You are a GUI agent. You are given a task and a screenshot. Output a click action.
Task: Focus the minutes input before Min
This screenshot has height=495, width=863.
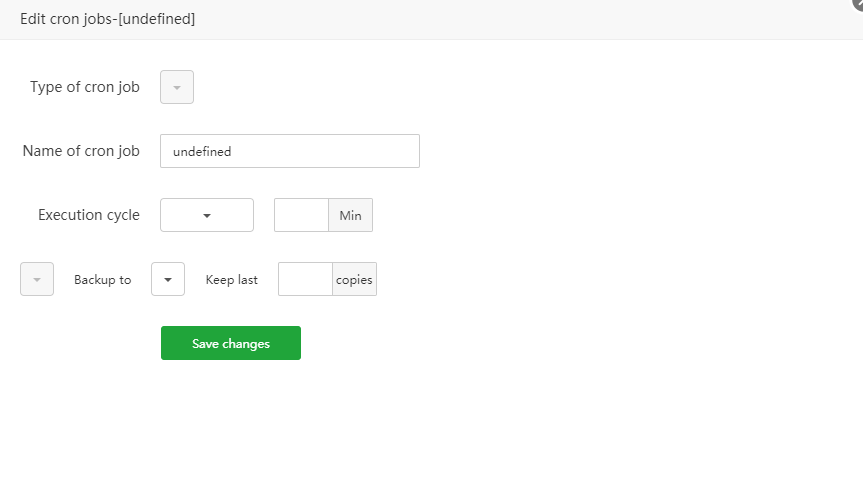click(x=301, y=215)
